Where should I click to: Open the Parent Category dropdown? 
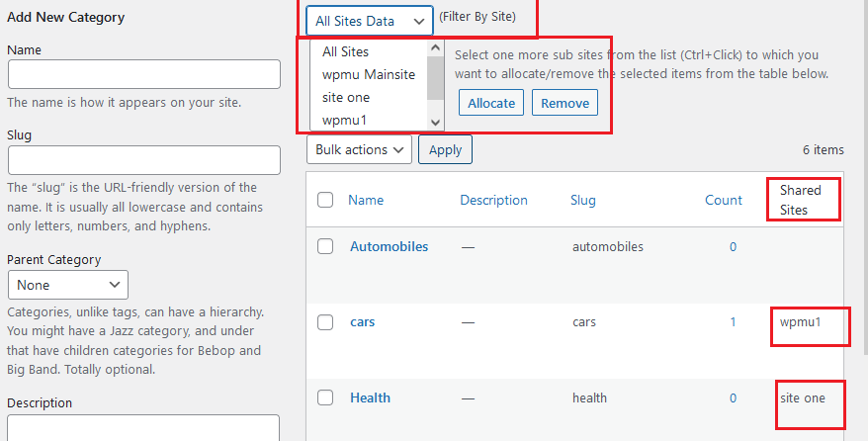tap(67, 285)
